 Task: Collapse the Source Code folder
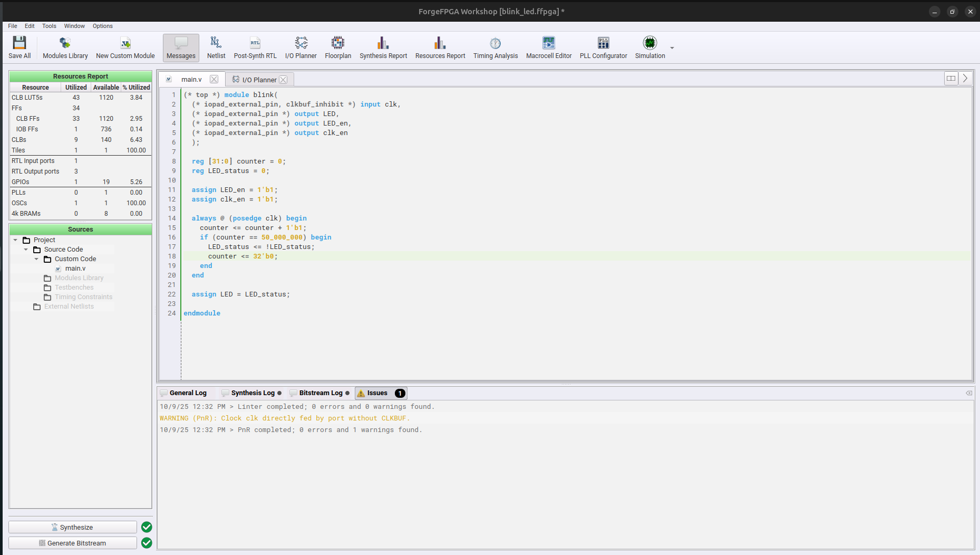click(26, 250)
